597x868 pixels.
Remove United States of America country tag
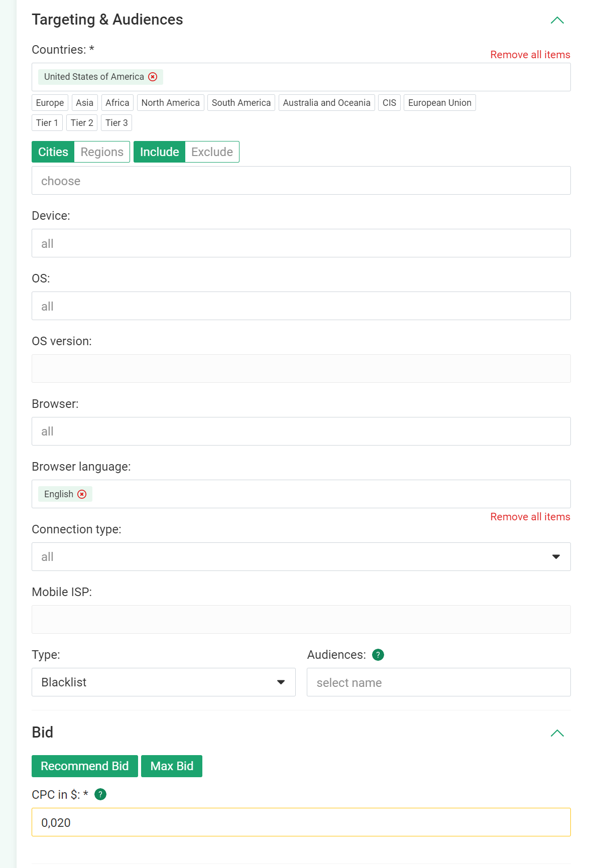click(153, 77)
